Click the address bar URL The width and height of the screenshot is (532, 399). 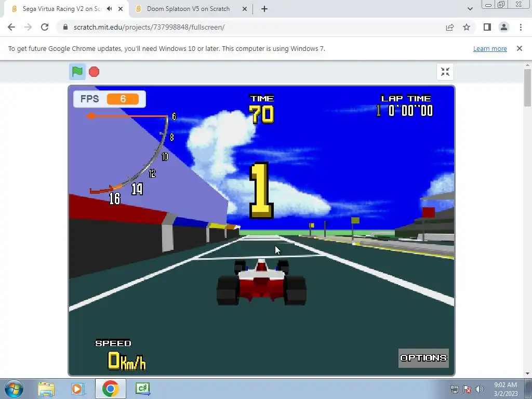149,27
